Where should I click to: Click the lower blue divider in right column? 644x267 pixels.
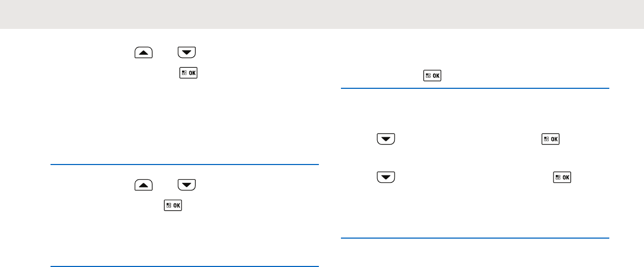475,239
